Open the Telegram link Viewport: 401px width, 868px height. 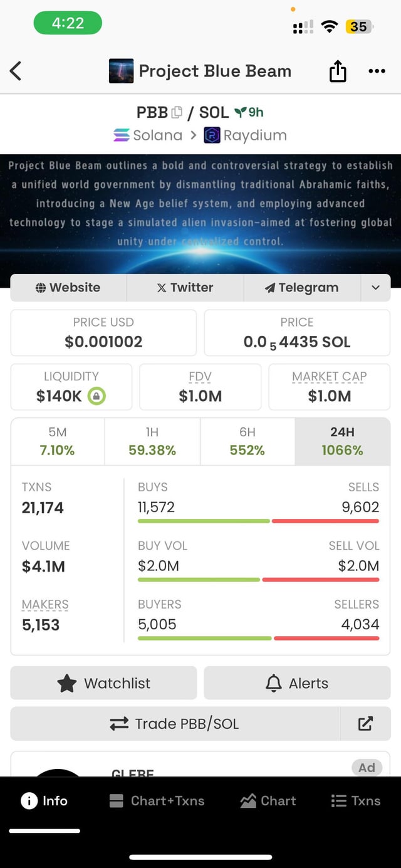(302, 288)
